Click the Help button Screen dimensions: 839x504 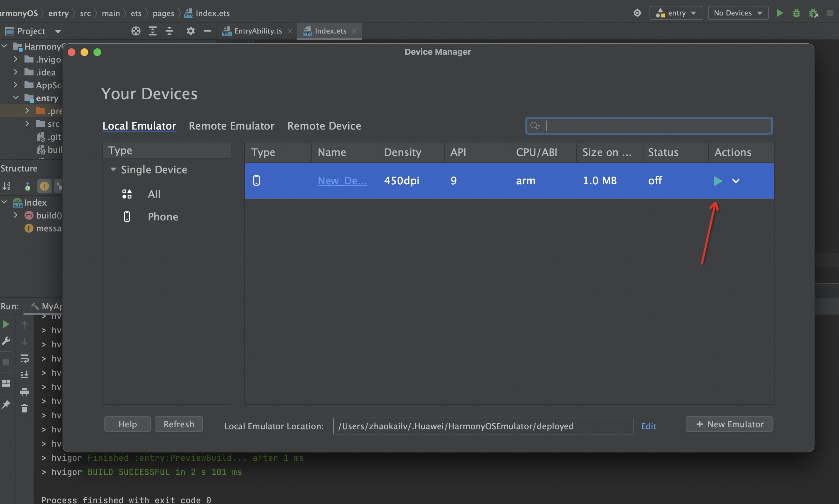[x=128, y=424]
